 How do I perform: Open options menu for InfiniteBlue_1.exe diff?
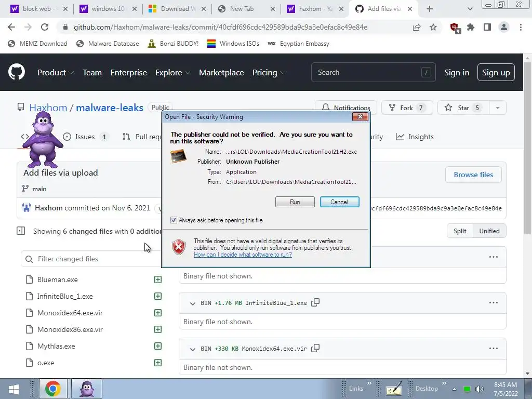494,303
